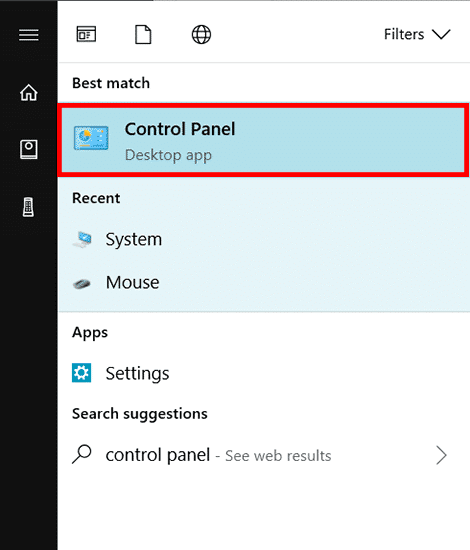
Task: Open the hamburger menu in sidebar
Action: [x=29, y=35]
